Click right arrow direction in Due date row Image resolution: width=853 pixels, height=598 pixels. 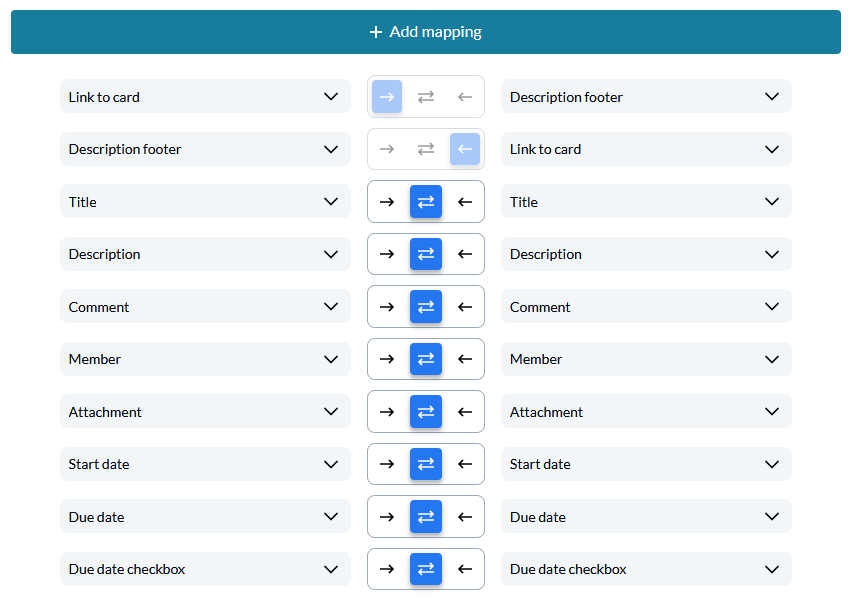[387, 517]
